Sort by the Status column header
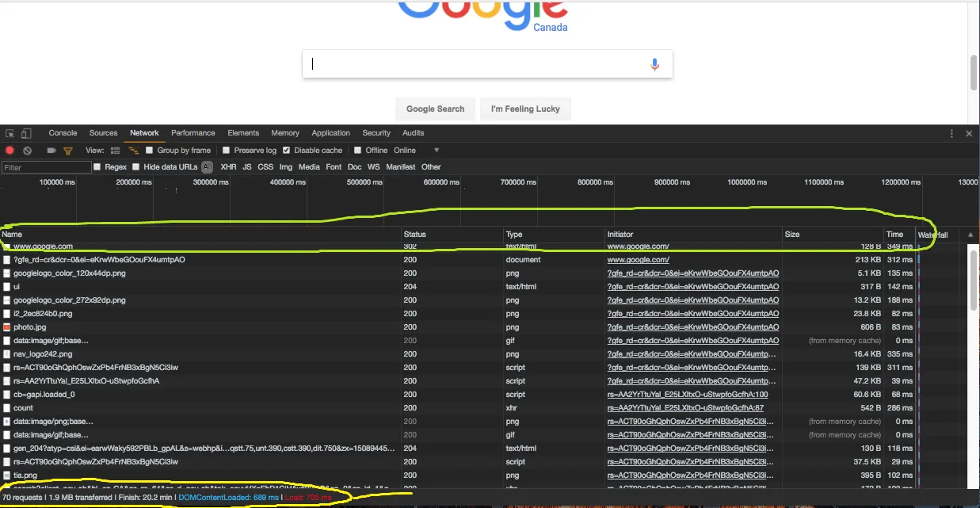This screenshot has height=508, width=980. click(452, 235)
